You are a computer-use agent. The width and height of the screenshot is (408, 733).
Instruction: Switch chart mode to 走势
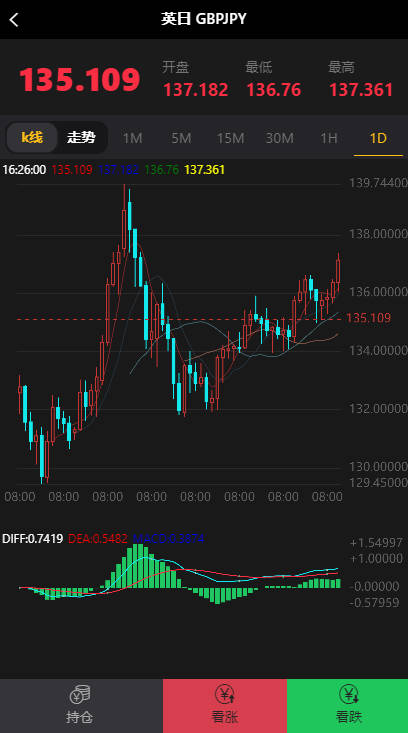pos(81,138)
